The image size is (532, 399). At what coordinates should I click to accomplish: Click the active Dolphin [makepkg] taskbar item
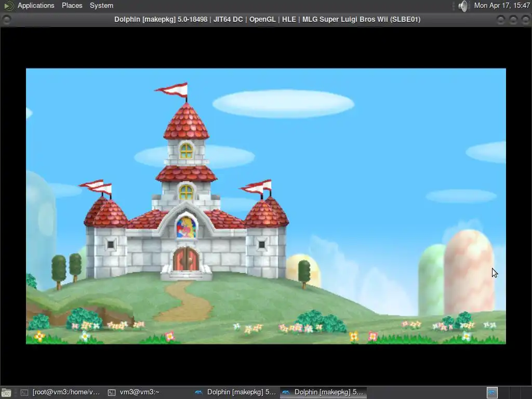[323, 393]
